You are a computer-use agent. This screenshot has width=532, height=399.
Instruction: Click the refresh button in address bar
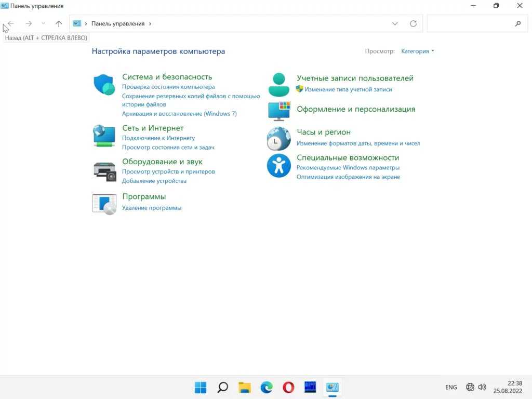(x=413, y=24)
